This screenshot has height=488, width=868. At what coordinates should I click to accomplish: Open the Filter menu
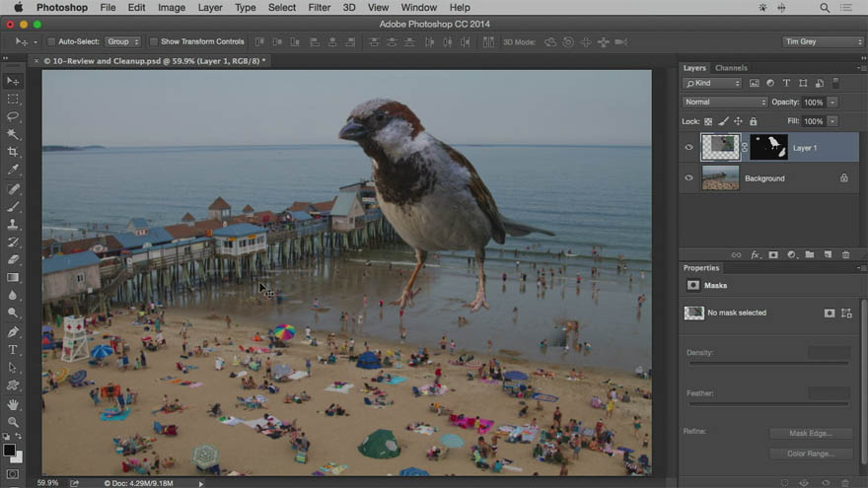pos(319,8)
